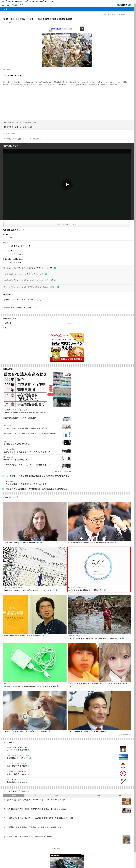Open ranking item 5 マルクスの墓 article
This screenshot has height=868, width=136.
coord(30,836)
